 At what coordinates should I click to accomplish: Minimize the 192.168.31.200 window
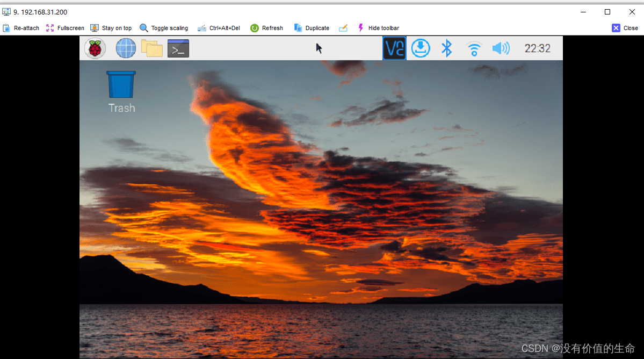tap(583, 12)
